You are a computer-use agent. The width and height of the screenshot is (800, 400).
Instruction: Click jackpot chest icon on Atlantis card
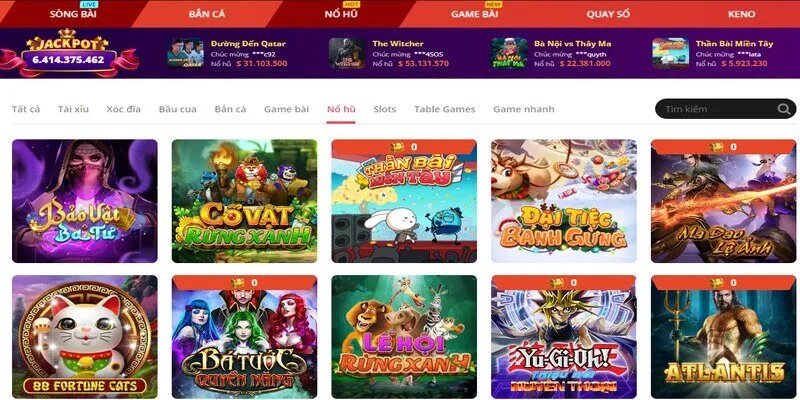tap(717, 283)
